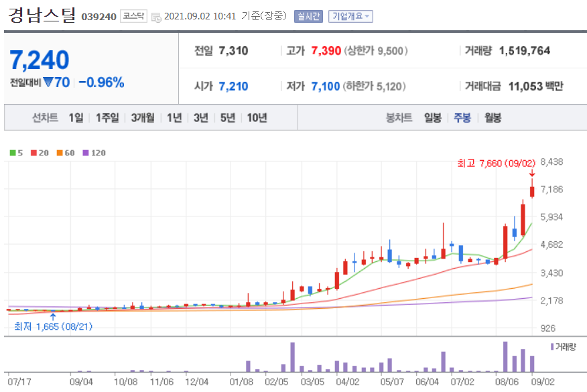Screen dimensions: 587x392
Task: Click the purple 거래량 volume legend icon
Action: [552, 347]
